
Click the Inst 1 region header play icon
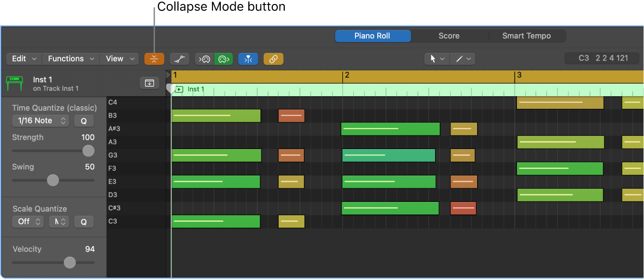179,89
